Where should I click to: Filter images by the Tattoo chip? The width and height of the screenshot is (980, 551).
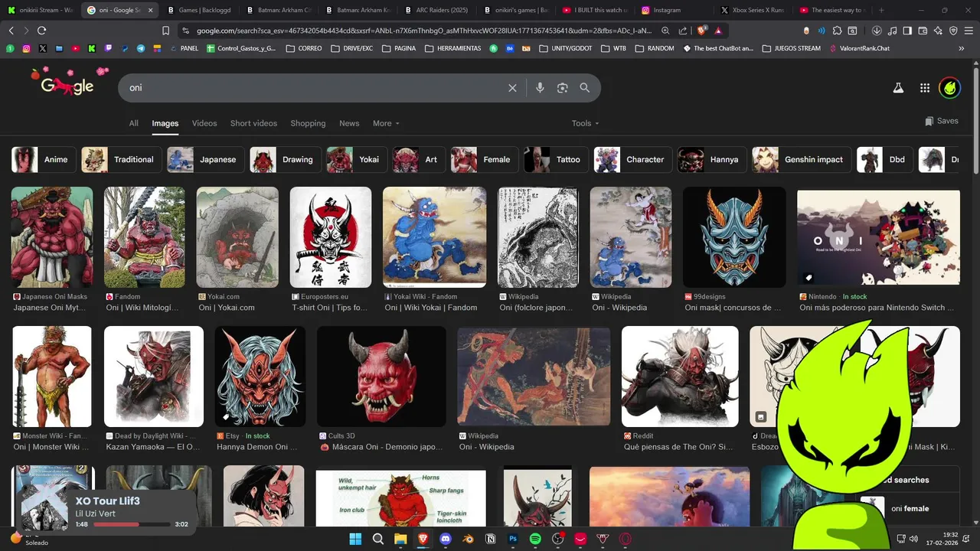[x=556, y=159]
